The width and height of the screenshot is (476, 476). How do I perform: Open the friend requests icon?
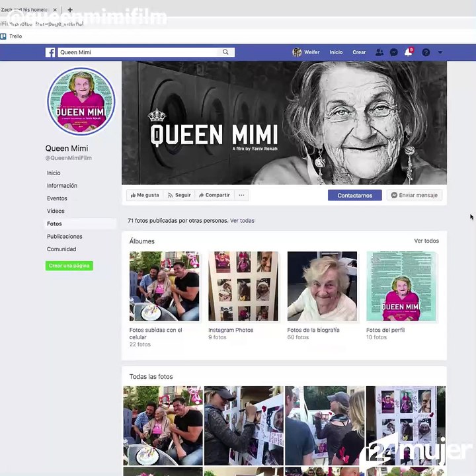tap(379, 52)
